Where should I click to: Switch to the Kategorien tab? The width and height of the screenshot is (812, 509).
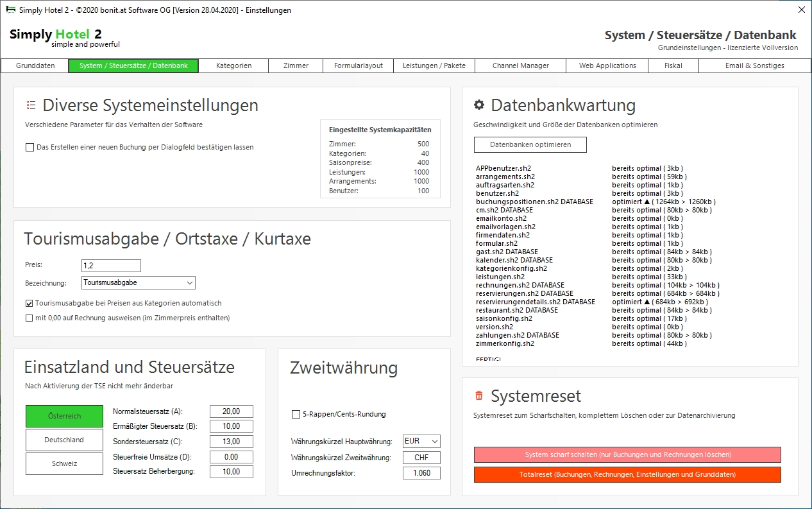(233, 65)
